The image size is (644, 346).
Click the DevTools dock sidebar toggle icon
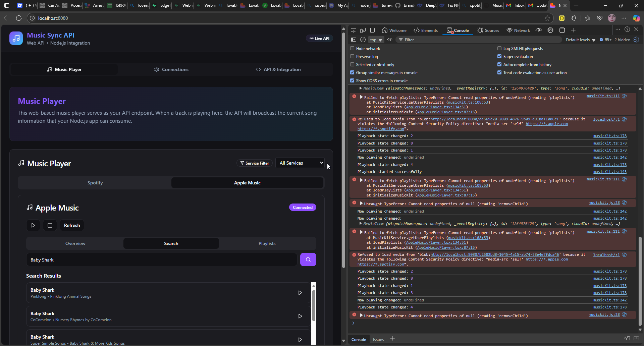tap(372, 30)
